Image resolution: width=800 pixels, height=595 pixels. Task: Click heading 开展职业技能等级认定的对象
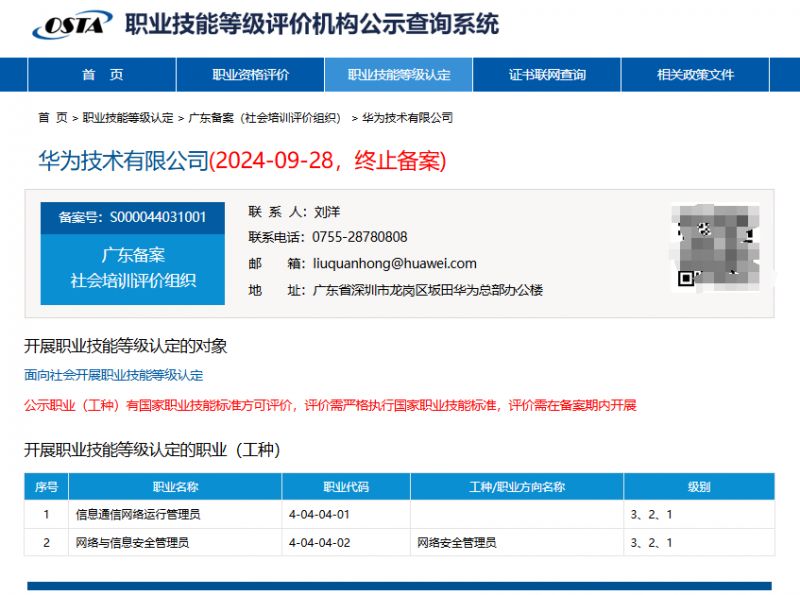(x=126, y=346)
